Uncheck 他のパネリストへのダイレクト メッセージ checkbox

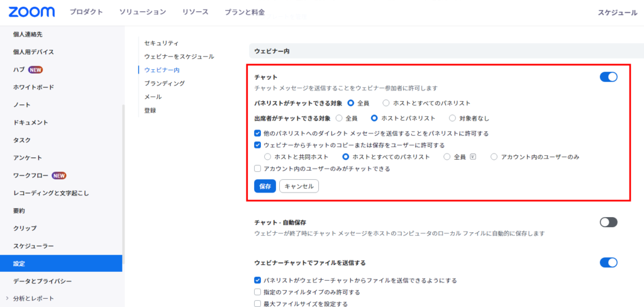tap(258, 133)
